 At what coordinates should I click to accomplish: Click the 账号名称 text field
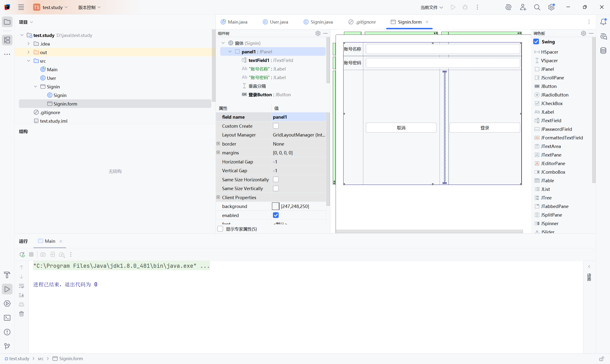pyautogui.click(x=443, y=49)
